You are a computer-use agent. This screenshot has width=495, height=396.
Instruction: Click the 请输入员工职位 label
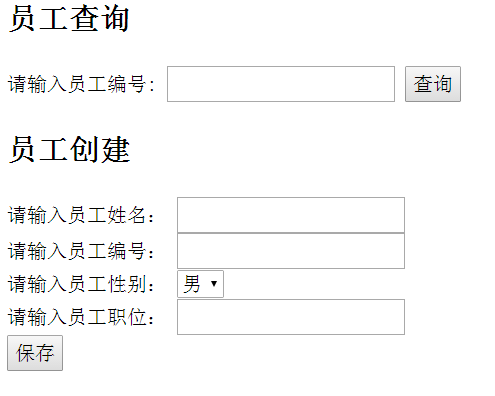tap(81, 317)
